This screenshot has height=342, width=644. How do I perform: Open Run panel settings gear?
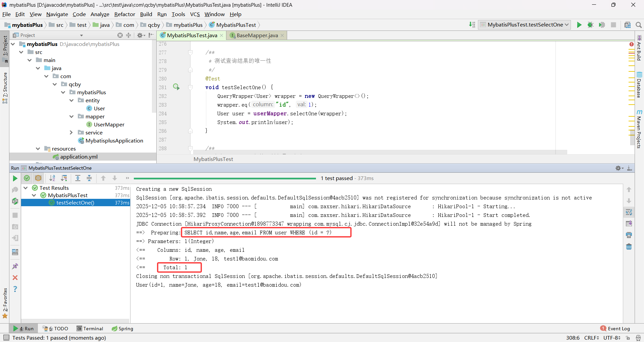[619, 168]
